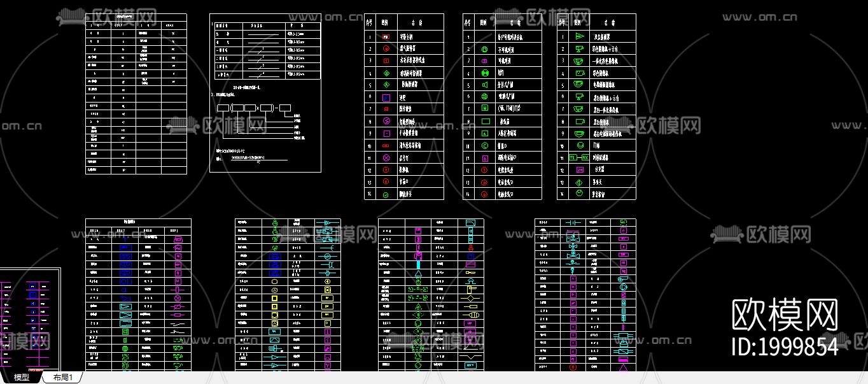Image resolution: width=868 pixels, height=384 pixels.
Task: Select the red crossed-circle button symbol
Action: tap(386, 157)
